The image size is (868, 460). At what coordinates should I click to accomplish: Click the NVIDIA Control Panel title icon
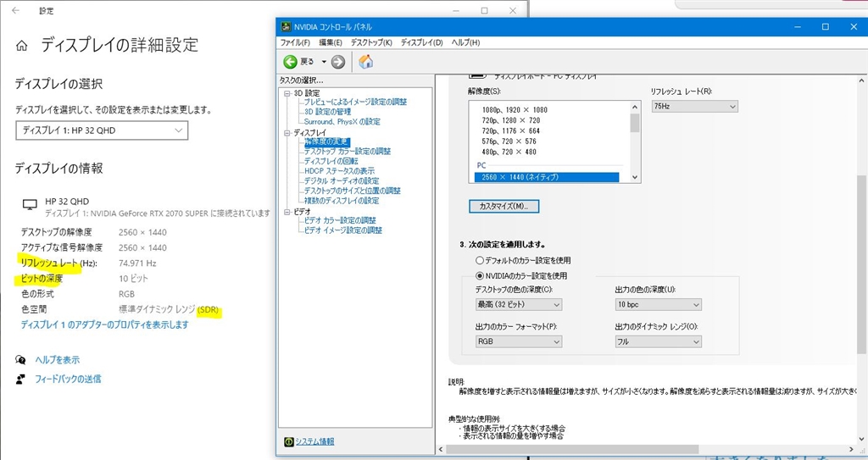tap(286, 26)
